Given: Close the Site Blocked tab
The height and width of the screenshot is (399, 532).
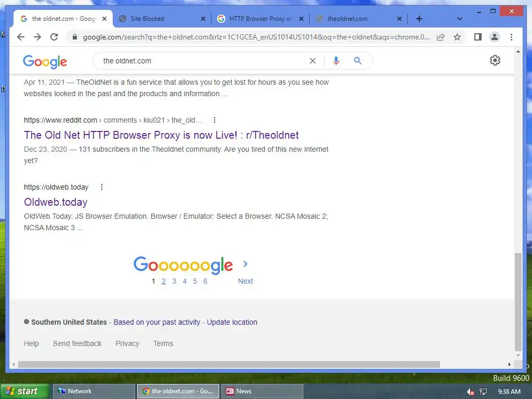Looking at the screenshot, I should pyautogui.click(x=203, y=19).
